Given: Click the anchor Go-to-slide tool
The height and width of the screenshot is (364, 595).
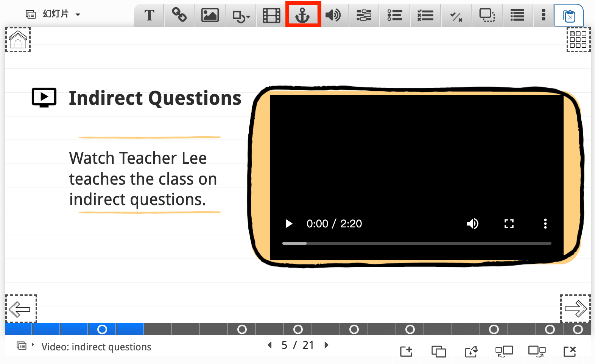Looking at the screenshot, I should pos(303,15).
